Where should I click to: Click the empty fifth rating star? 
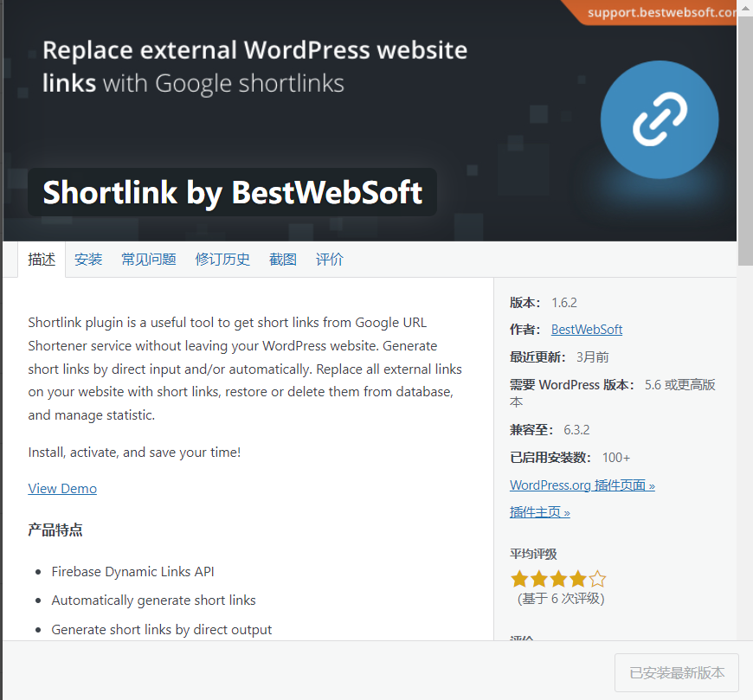click(x=597, y=579)
